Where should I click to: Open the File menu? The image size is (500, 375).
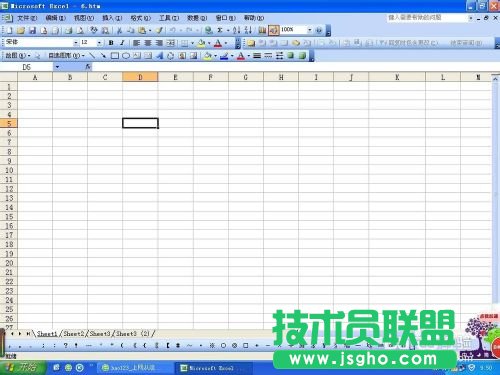pyautogui.click(x=27, y=18)
